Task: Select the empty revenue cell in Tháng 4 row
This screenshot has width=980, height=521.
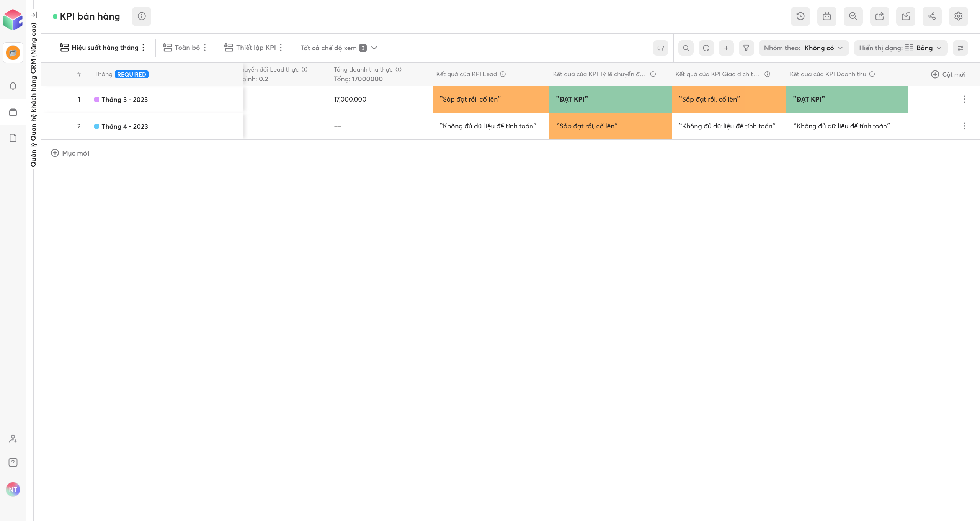Action: pyautogui.click(x=382, y=126)
